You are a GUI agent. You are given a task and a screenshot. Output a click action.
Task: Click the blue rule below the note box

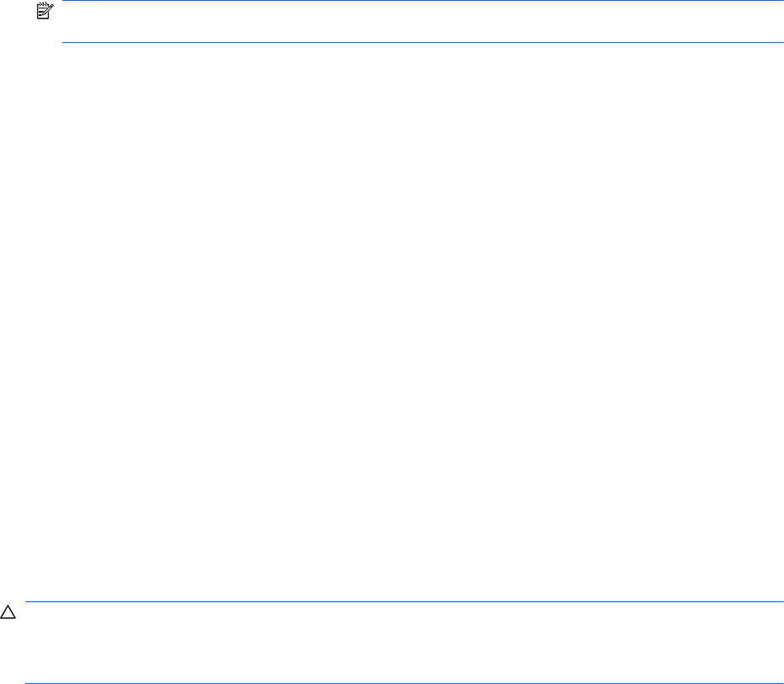[x=422, y=42]
